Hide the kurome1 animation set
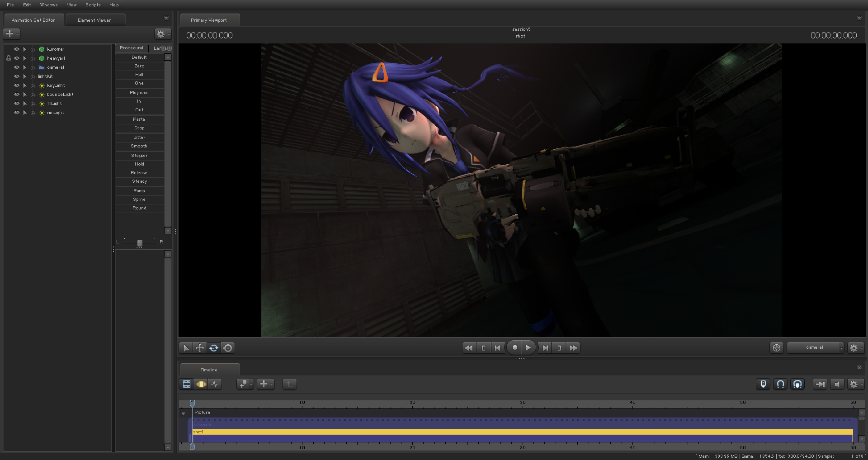The height and width of the screenshot is (460, 868). (x=17, y=49)
